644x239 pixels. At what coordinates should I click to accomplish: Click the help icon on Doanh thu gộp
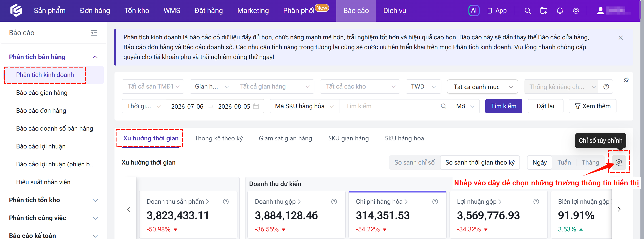334,202
